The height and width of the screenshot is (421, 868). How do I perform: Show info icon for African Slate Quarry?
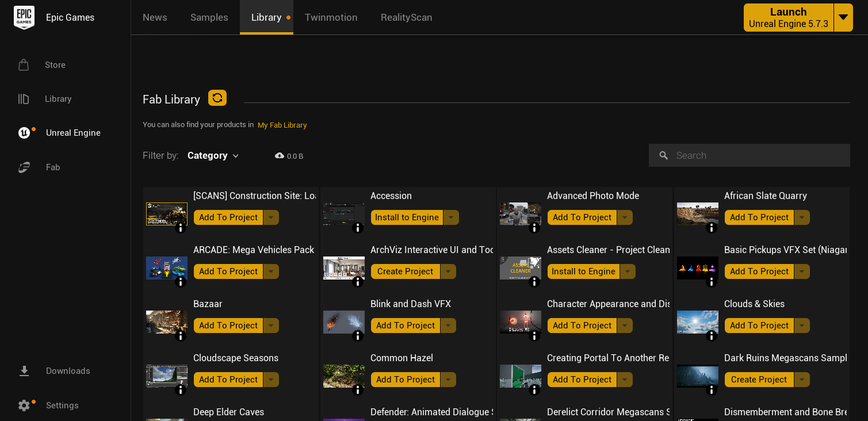coord(712,228)
